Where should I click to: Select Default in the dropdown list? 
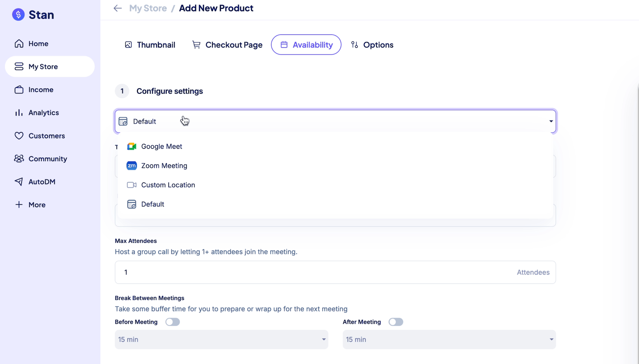pos(153,204)
